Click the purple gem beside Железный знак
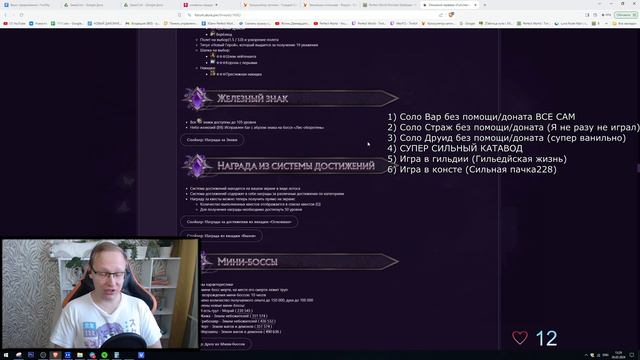Image resolution: width=640 pixels, height=360 pixels. tap(197, 98)
